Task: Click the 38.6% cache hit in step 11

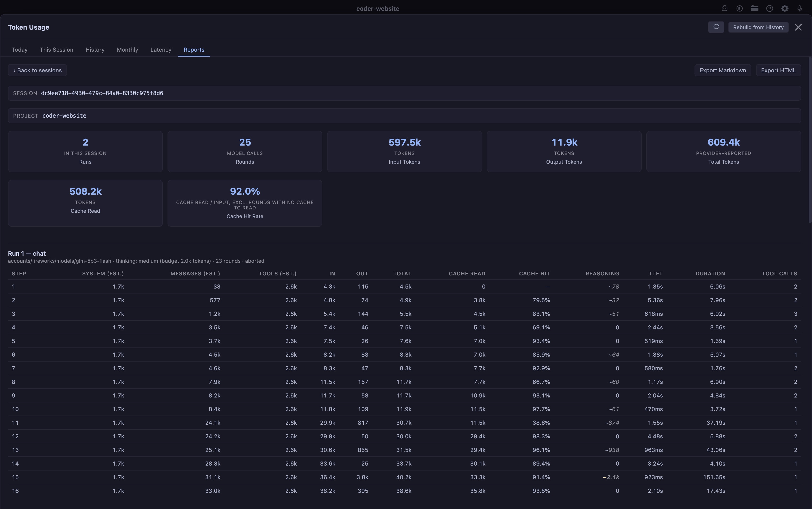Action: pyautogui.click(x=541, y=423)
